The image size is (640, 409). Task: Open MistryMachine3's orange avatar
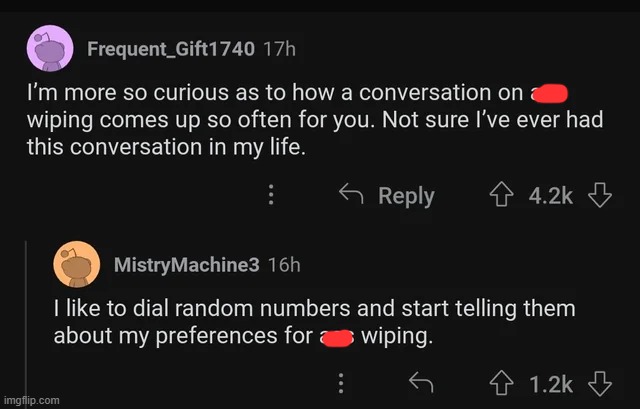click(77, 265)
